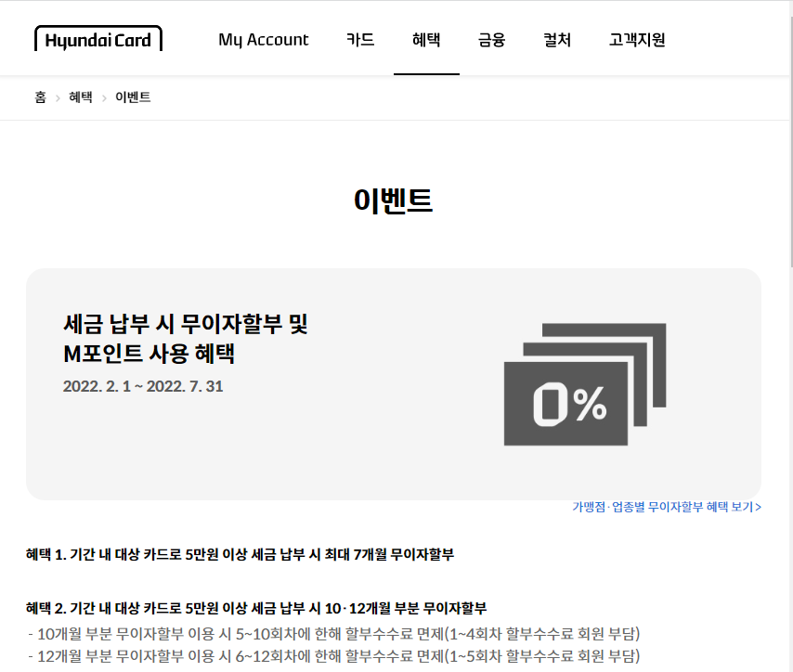Click the M포인트 사용 혜택 title line
Viewport: 793px width, 672px height.
[x=149, y=354]
